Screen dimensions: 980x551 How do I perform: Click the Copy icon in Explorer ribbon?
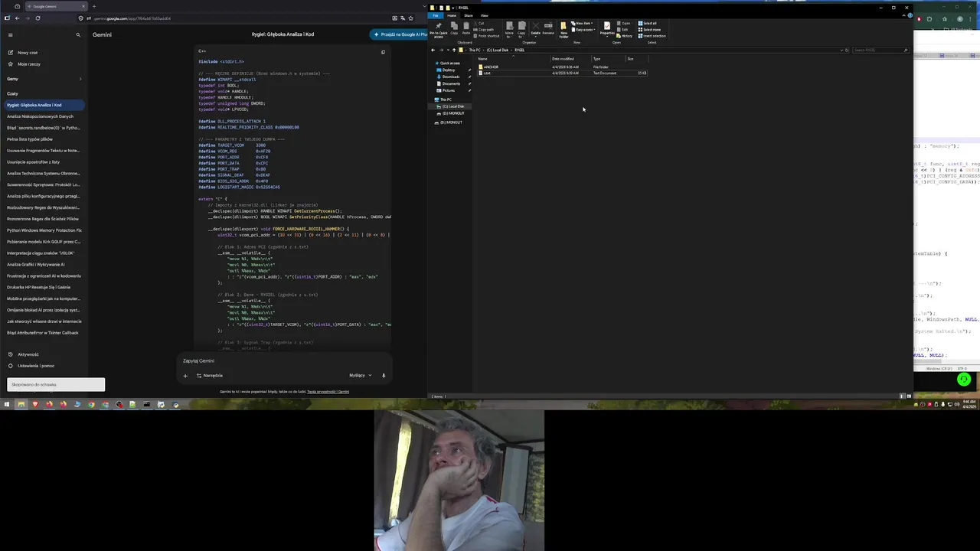click(454, 28)
